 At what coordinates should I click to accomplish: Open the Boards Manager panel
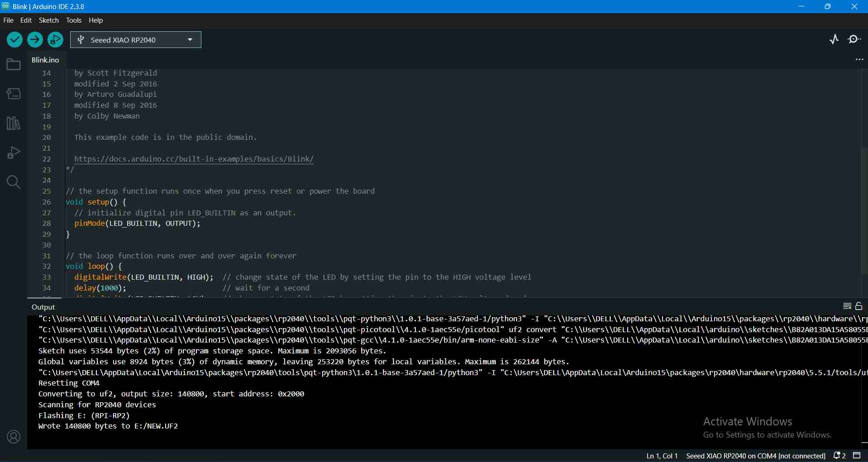(x=14, y=94)
